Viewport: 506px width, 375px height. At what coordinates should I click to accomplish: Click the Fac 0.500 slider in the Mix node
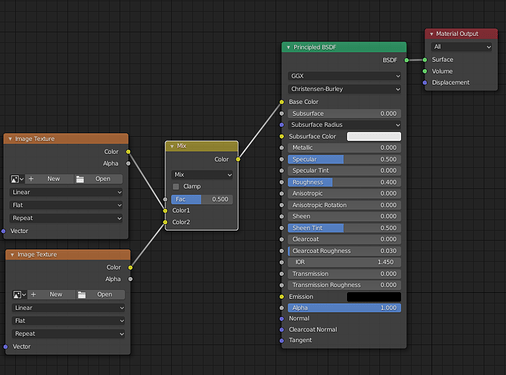click(x=202, y=199)
